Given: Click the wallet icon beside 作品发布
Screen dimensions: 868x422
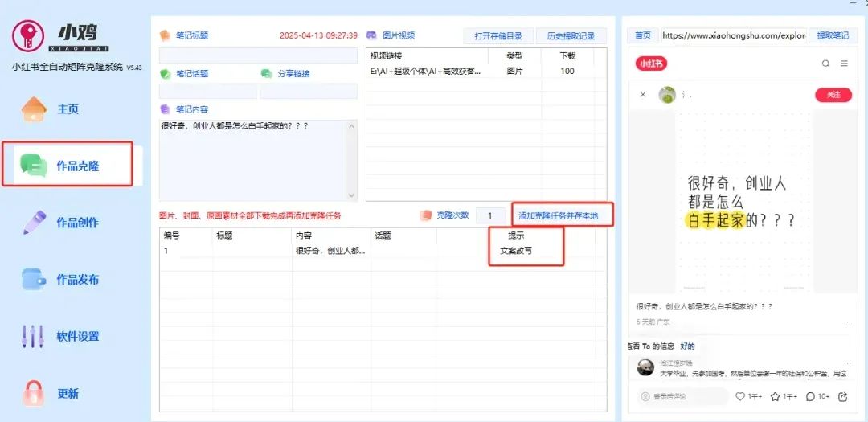Looking at the screenshot, I should (x=35, y=279).
